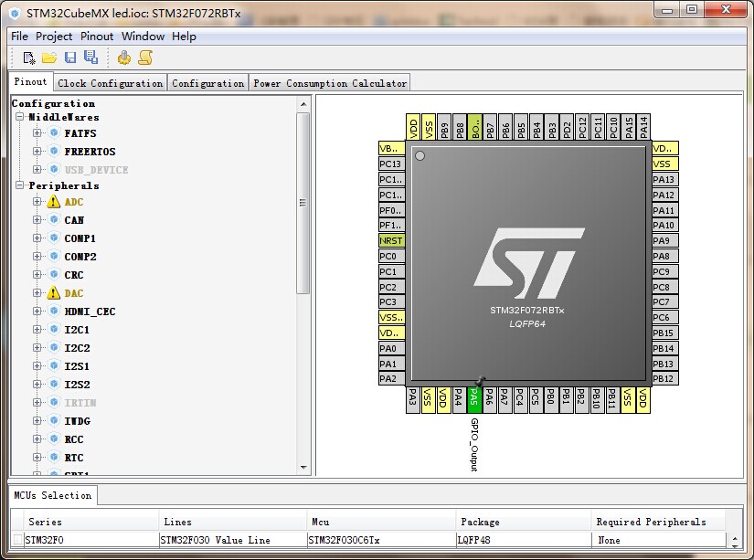
Task: Click the Save Project floppy icon
Action: pyautogui.click(x=70, y=58)
